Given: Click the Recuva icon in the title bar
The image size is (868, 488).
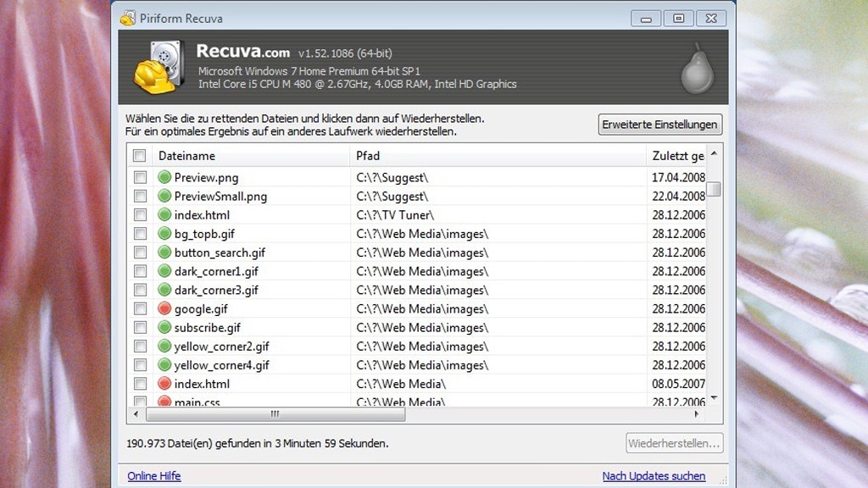Looking at the screenshot, I should coord(128,19).
